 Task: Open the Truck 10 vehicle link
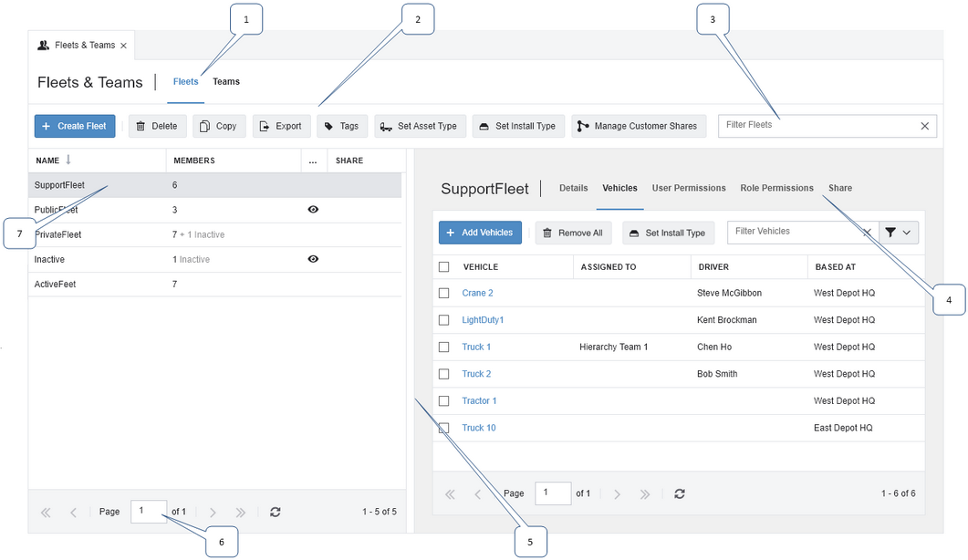(478, 428)
